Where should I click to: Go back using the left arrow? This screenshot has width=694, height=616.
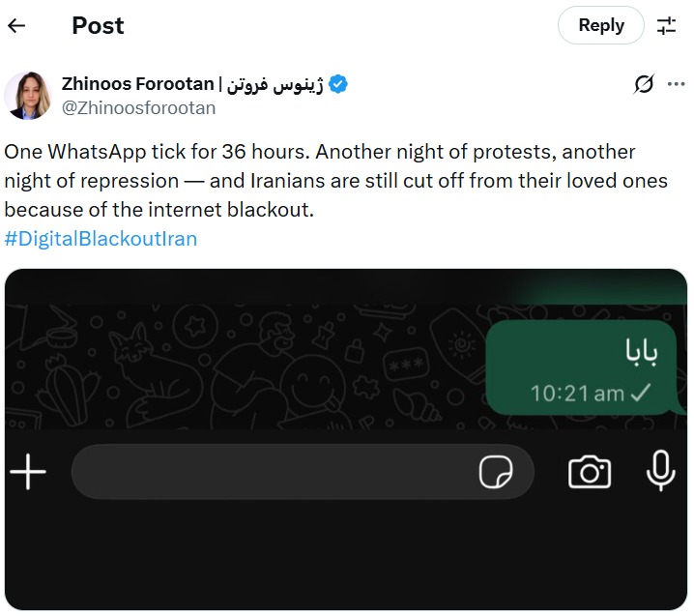(17, 26)
